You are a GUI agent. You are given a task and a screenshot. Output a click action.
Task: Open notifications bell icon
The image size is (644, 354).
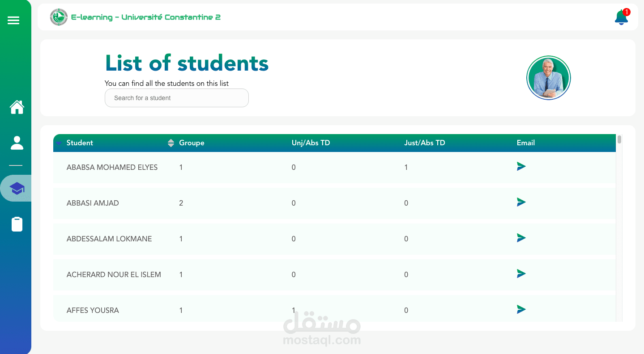click(621, 17)
